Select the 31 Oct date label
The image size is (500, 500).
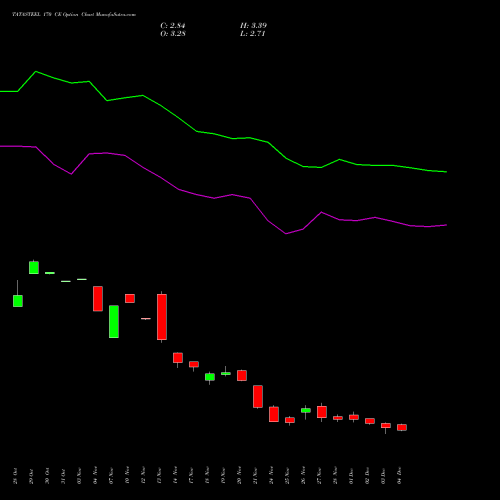coord(63,476)
